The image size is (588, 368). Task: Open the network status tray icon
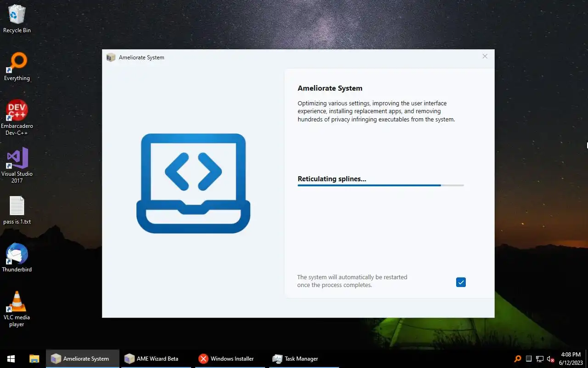(x=540, y=359)
